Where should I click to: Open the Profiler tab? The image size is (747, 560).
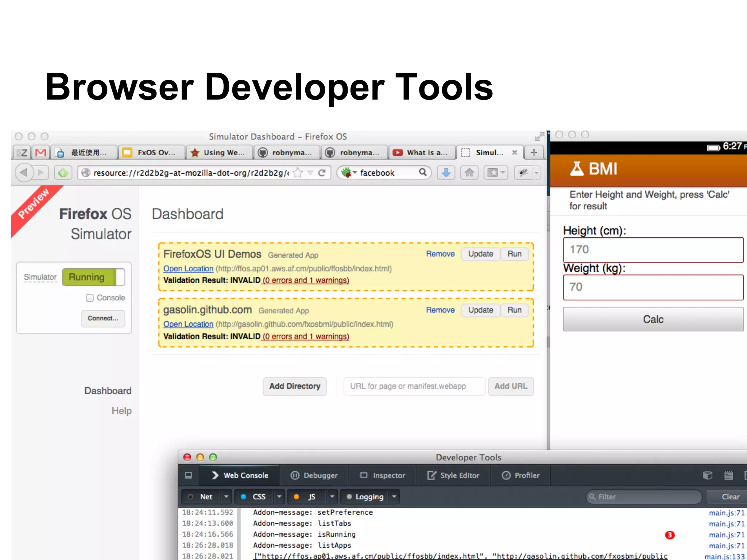520,475
